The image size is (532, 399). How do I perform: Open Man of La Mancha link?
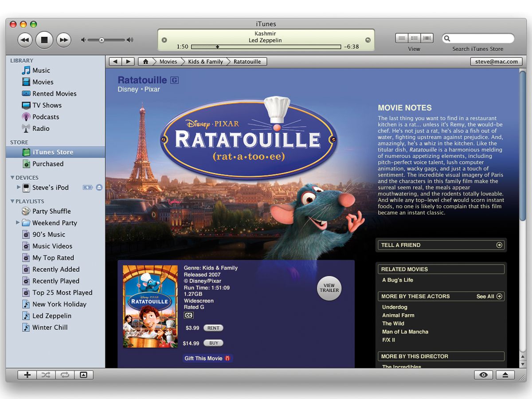coord(405,332)
